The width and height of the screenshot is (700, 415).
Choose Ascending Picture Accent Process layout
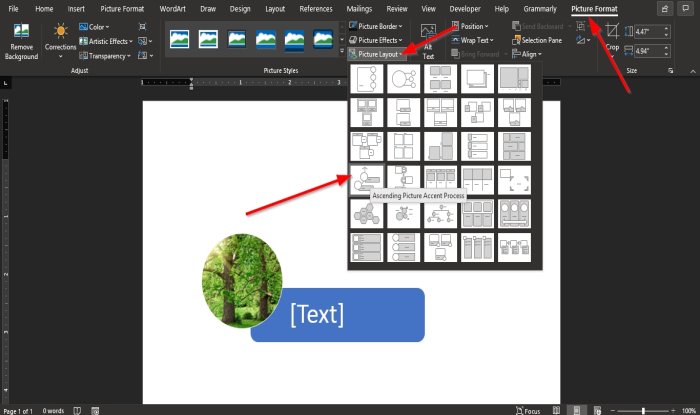[366, 180]
